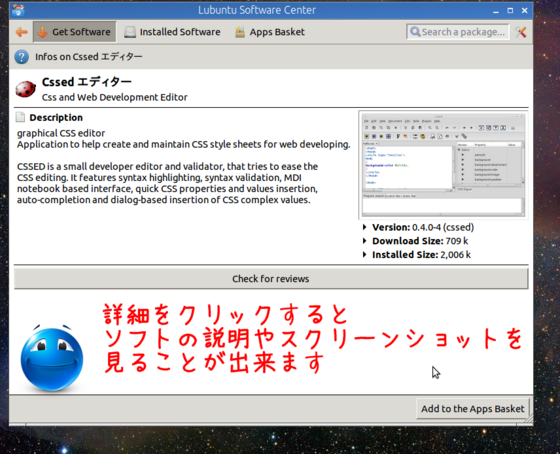Viewport: 560px width, 454px height.
Task: Expand the Installed Size disclosure triangle
Action: (364, 255)
